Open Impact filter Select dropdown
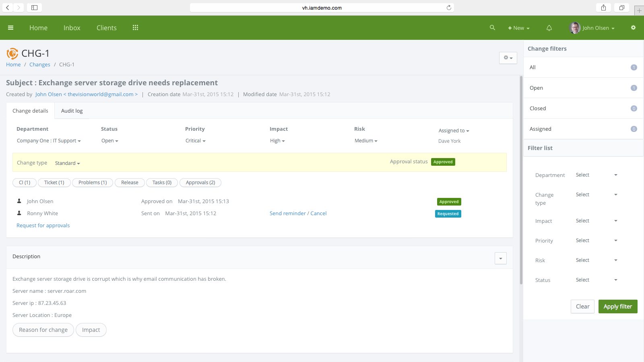 [x=597, y=221]
